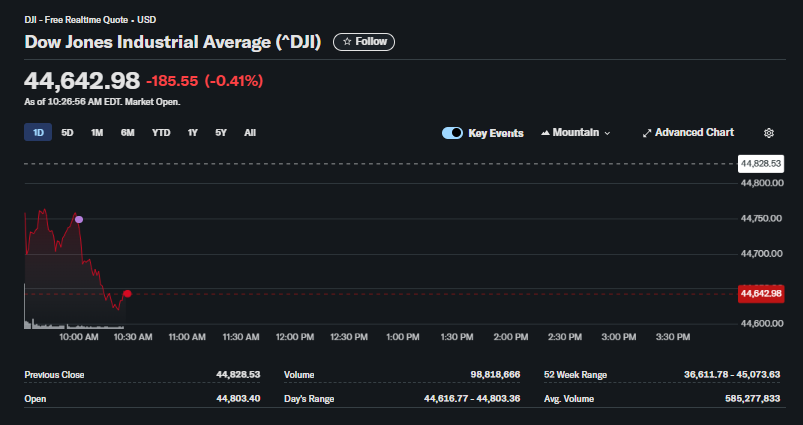
Task: Click the Day's Range label
Action: click(309, 399)
